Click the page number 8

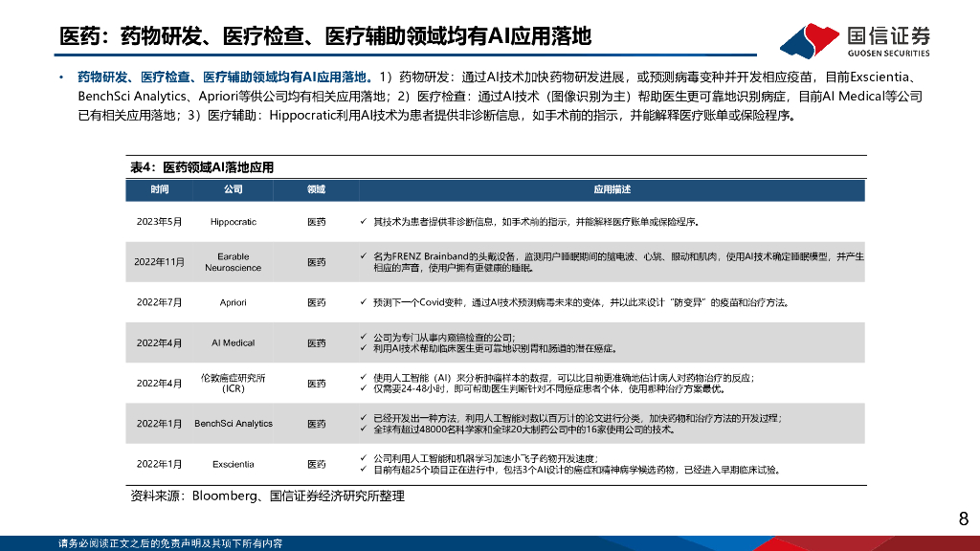(964, 519)
